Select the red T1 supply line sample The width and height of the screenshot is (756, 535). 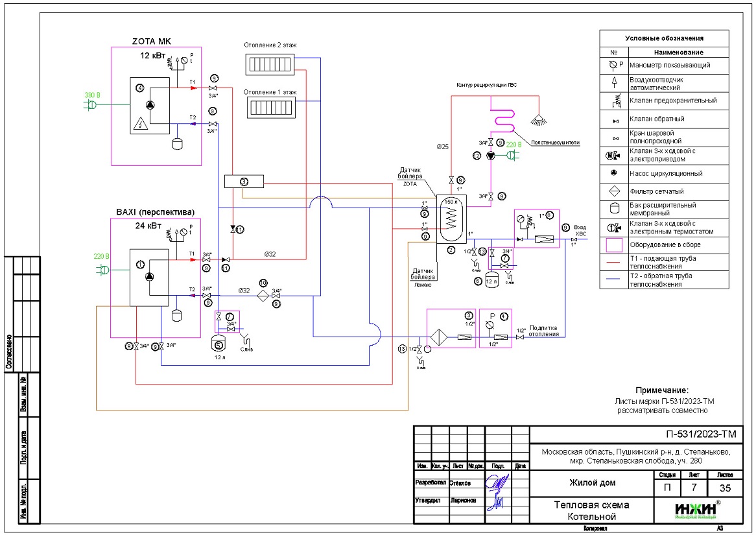[613, 263]
